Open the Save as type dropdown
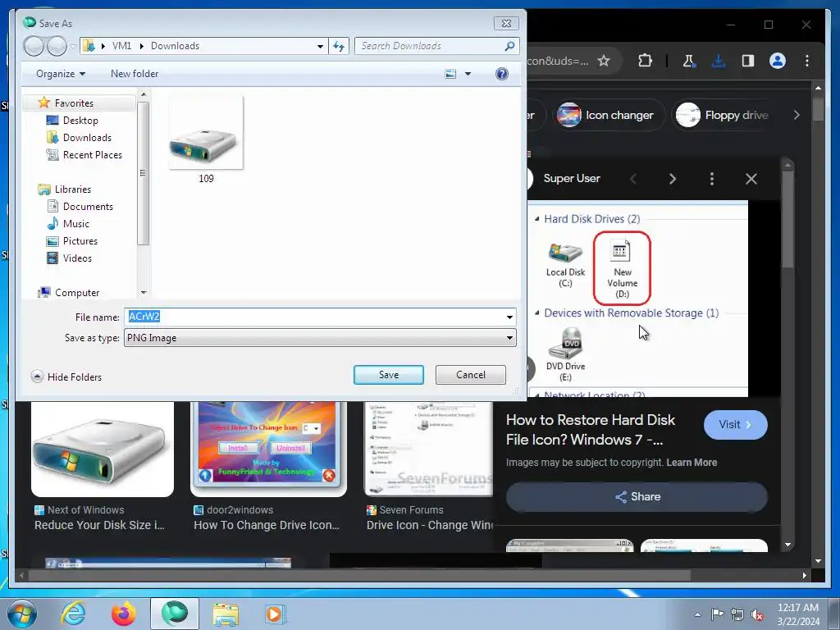Image resolution: width=840 pixels, height=630 pixels. [320, 338]
